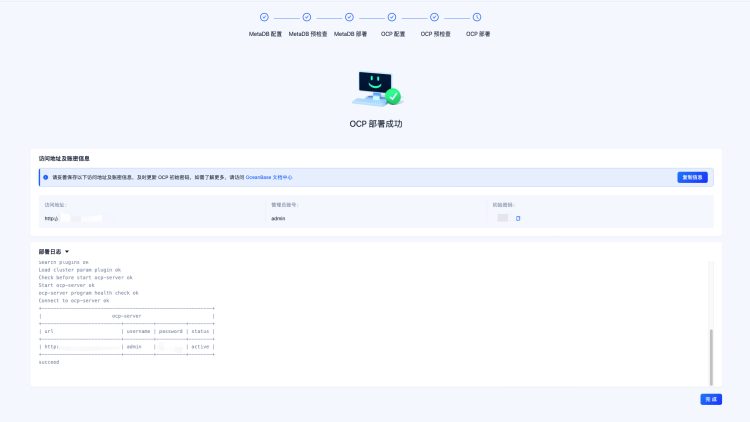Click the MetaDB 配置 step checkmark icon
This screenshot has width=750, height=422.
click(264, 17)
